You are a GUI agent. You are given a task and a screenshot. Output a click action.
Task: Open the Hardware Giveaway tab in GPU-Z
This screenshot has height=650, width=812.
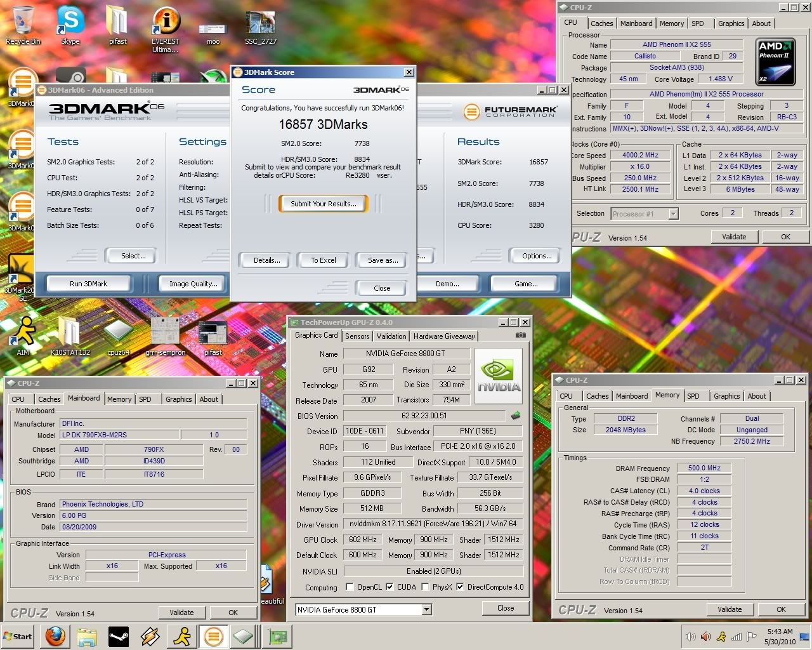[444, 336]
